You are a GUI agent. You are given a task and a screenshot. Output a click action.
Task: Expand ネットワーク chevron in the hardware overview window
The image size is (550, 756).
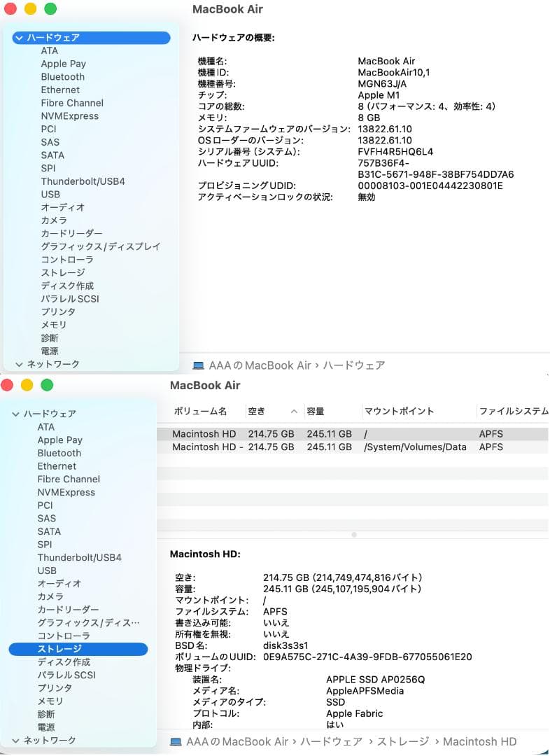[x=19, y=365]
